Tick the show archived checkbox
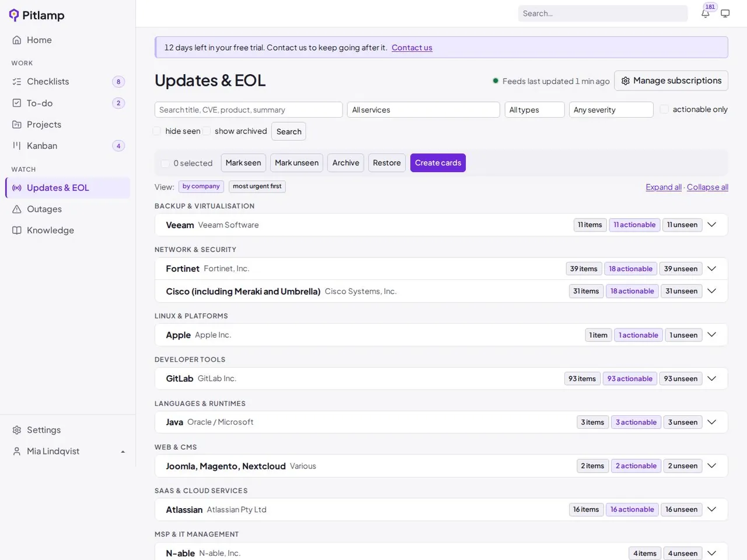This screenshot has height=560, width=747. pos(206,131)
